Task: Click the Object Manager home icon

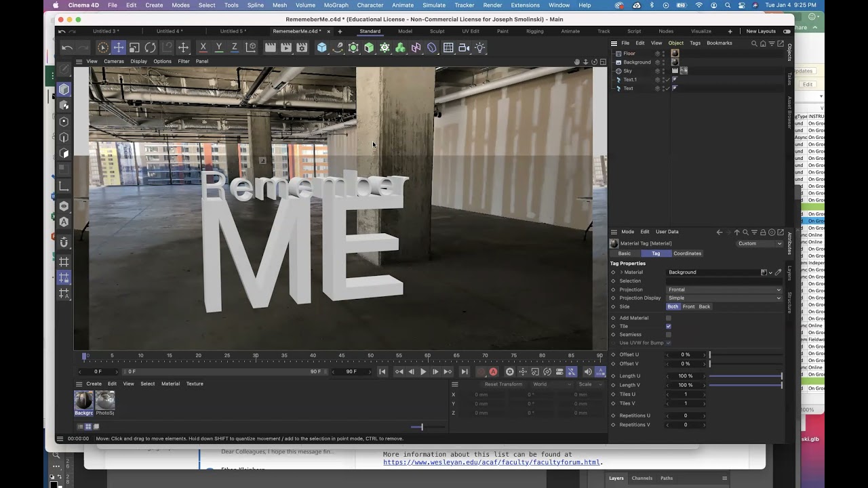Action: pos(763,43)
